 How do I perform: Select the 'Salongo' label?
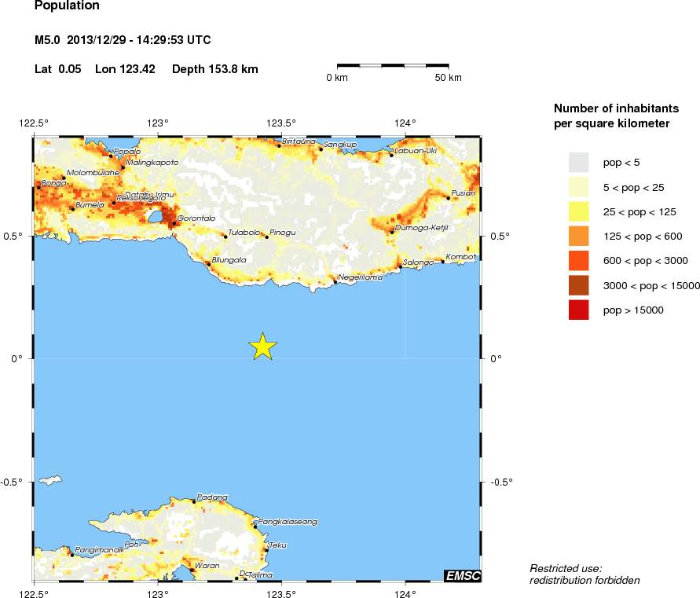coord(418,262)
